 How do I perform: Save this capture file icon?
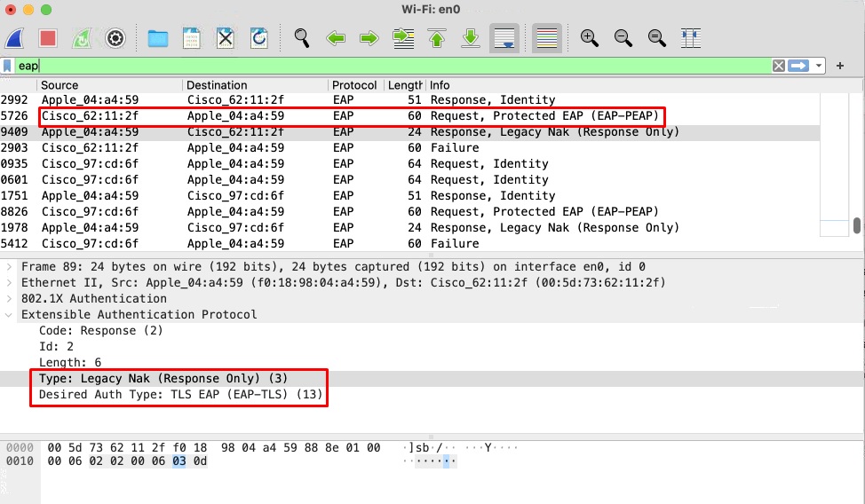(192, 38)
